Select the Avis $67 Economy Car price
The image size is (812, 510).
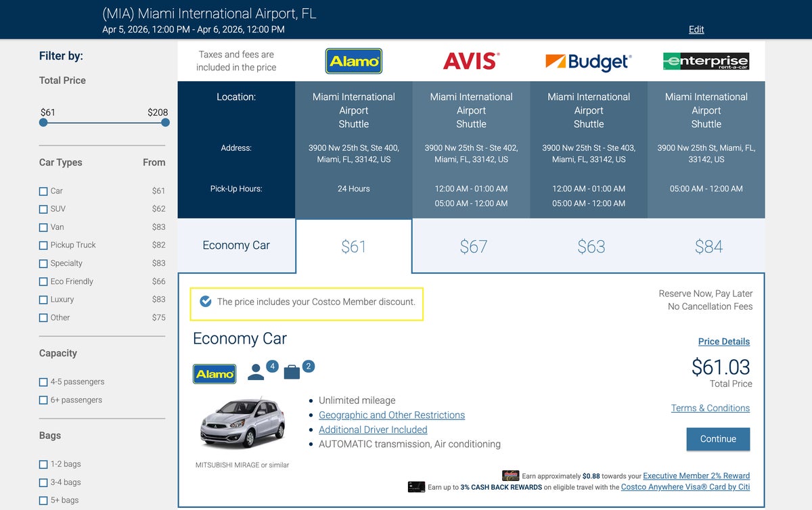pyautogui.click(x=474, y=246)
